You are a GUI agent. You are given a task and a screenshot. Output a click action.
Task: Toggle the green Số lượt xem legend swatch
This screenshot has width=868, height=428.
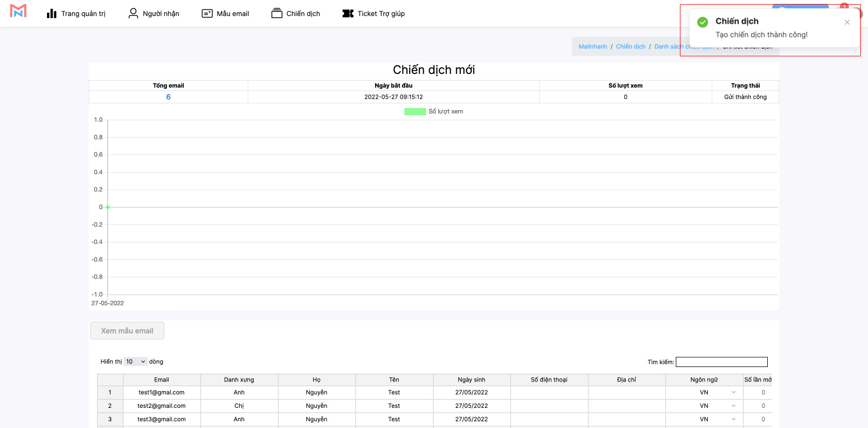point(415,112)
